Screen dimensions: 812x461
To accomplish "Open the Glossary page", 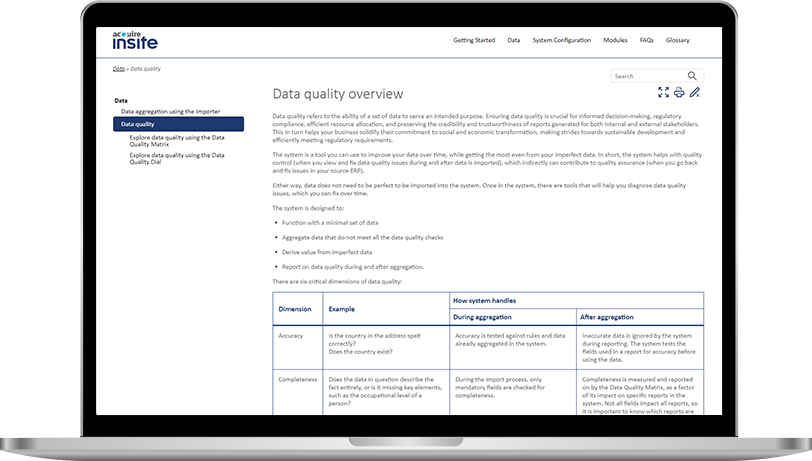I will 678,40.
